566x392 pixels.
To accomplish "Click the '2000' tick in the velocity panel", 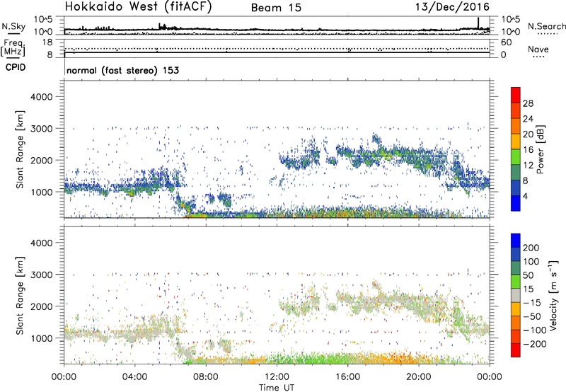I will click(42, 306).
